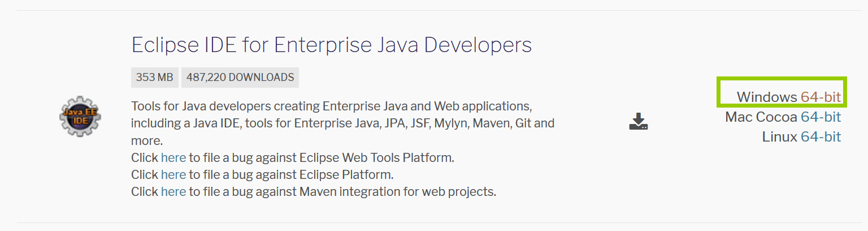Open 'here' link for Eclipse Web Tools Platform bug
The width and height of the screenshot is (868, 231).
click(x=173, y=157)
